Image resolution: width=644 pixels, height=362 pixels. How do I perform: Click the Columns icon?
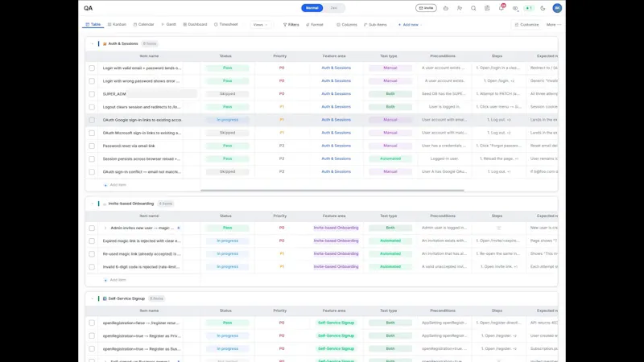pyautogui.click(x=338, y=25)
